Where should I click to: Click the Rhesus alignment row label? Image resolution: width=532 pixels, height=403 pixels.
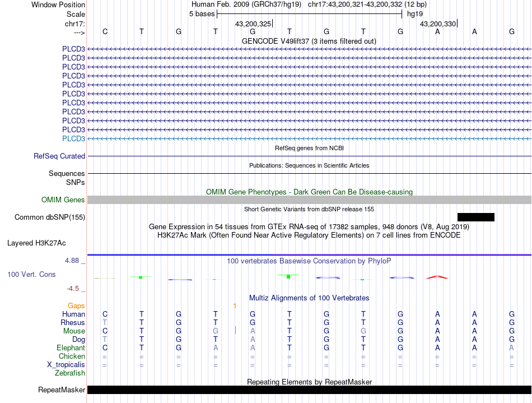coord(73,322)
